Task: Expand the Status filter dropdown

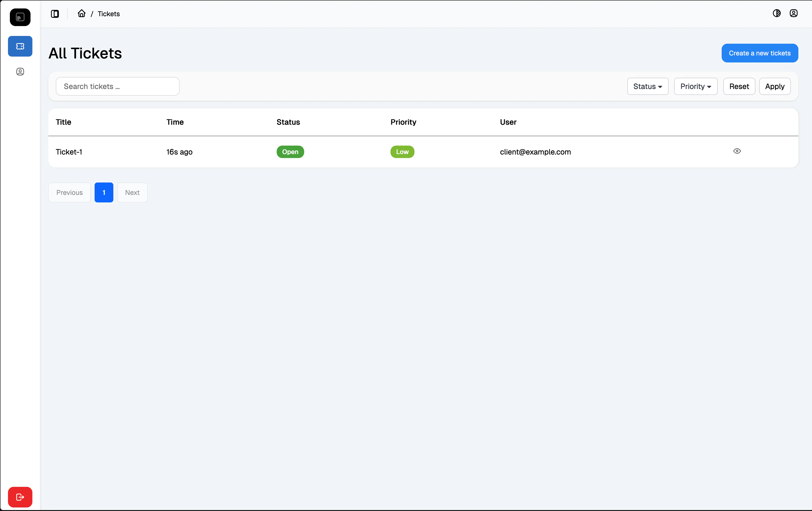Action: pyautogui.click(x=647, y=86)
